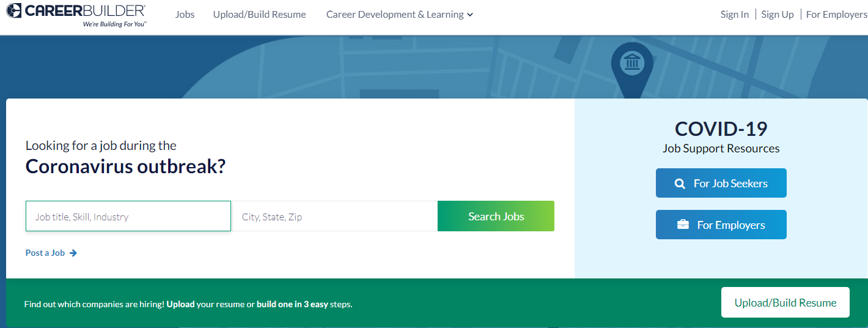Click the COVID-19 heading text
Viewport: 868px width, 328px height.
[x=721, y=129]
